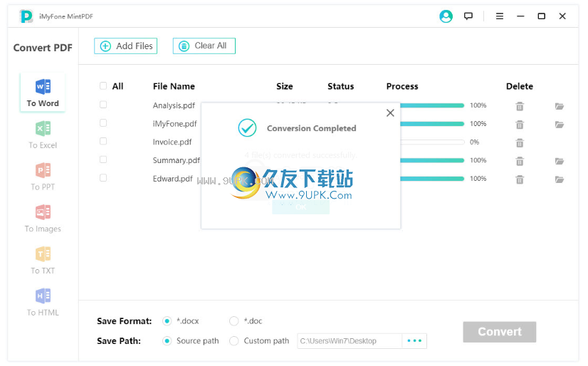This screenshot has height=366, width=588.
Task: Choose Source path save option
Action: pyautogui.click(x=167, y=341)
